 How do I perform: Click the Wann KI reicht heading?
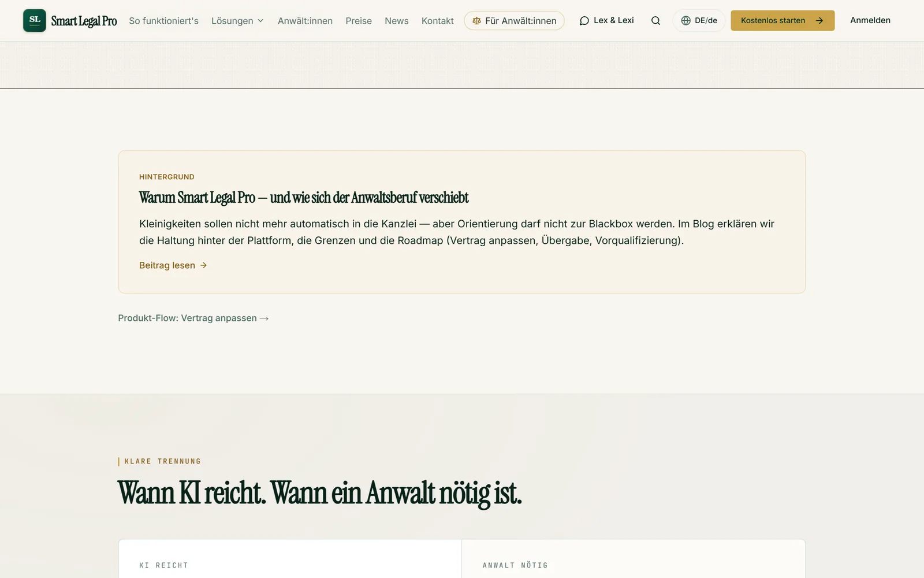click(x=319, y=493)
